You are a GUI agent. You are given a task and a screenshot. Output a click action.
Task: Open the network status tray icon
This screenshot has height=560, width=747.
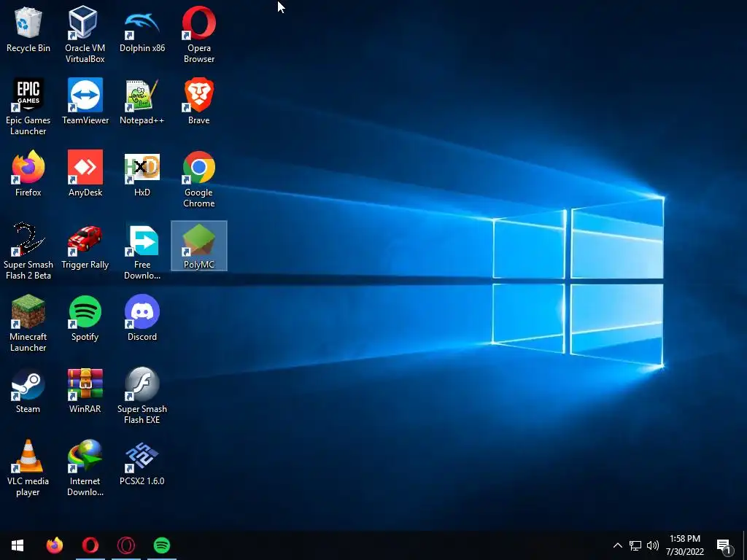(635, 545)
